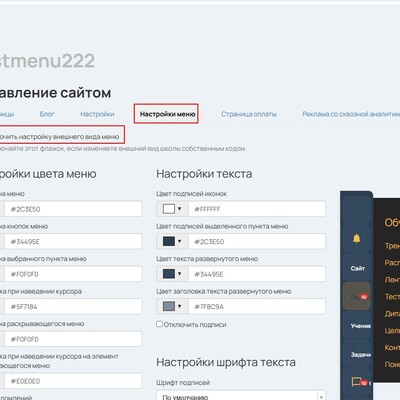Open the Сайт item in preview sidebar

357,268
